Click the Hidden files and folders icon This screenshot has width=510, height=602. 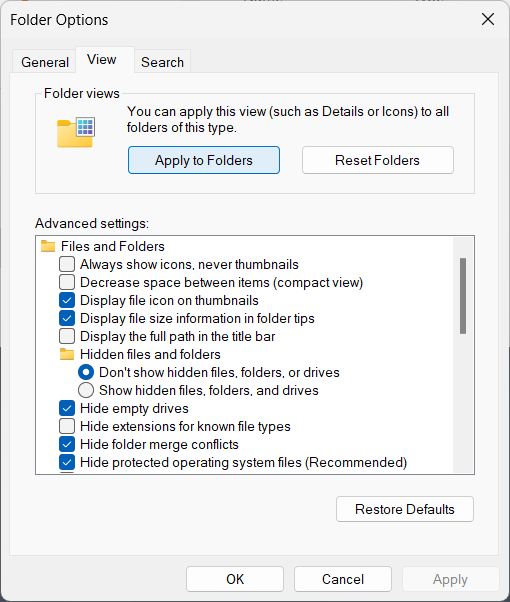67,354
